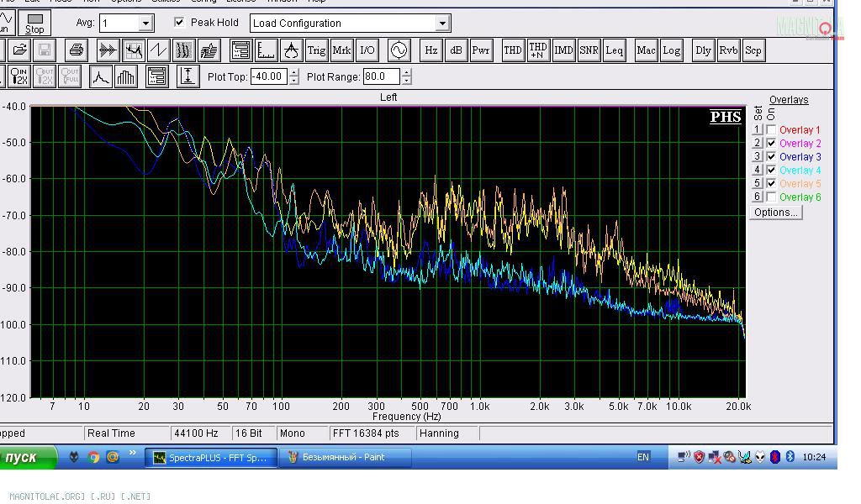
Task: Open the IMD utility
Action: point(563,50)
